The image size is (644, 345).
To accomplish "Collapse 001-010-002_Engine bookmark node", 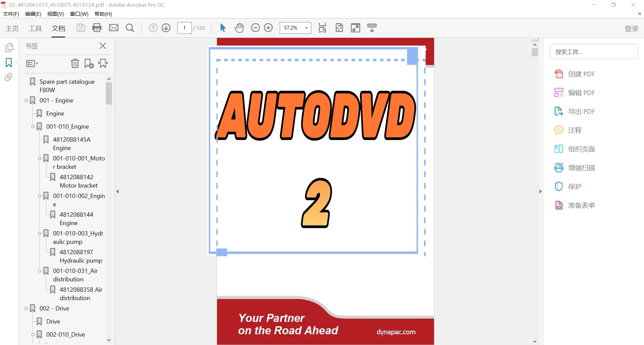I will pyautogui.click(x=40, y=196).
